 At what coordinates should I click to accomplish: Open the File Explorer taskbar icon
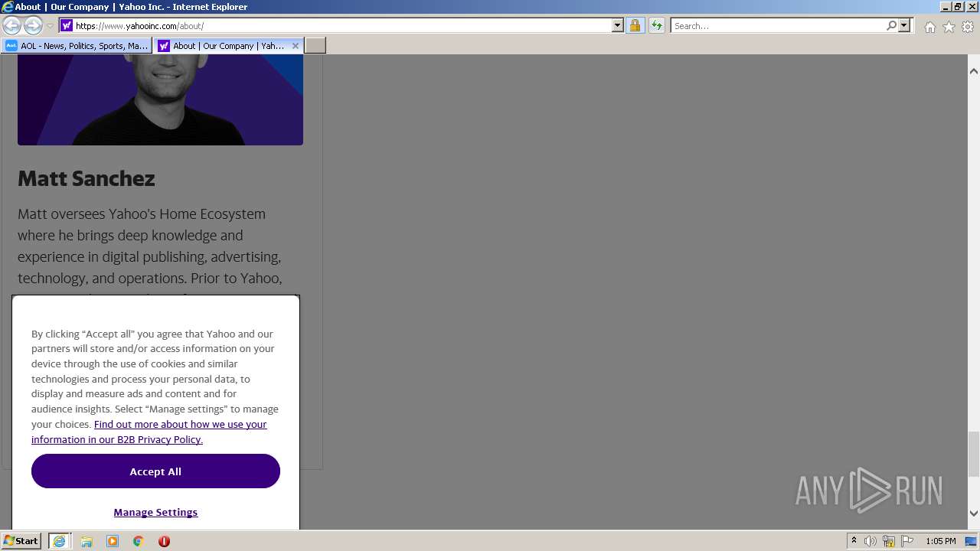click(x=87, y=541)
